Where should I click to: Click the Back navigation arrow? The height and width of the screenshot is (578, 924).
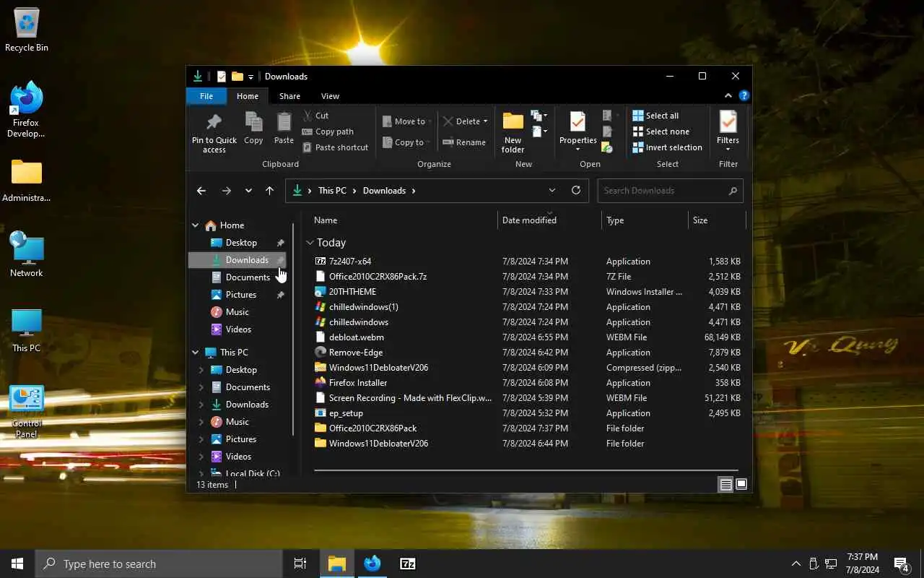201,191
